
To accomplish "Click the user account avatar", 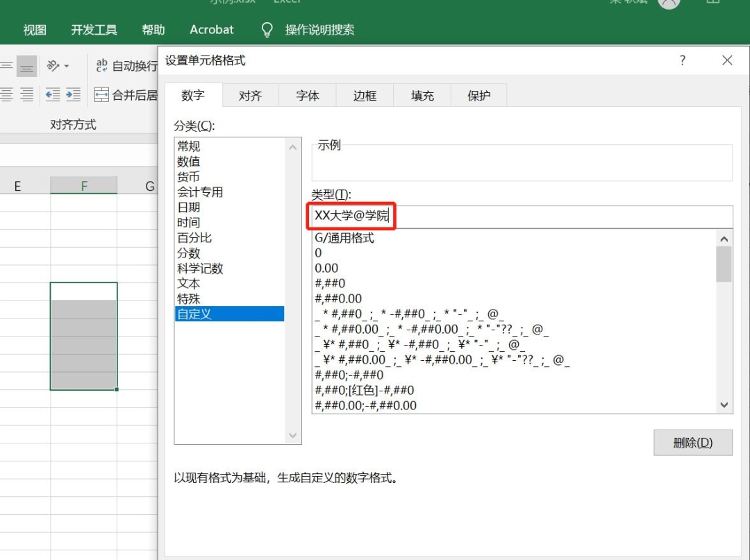I will (669, 4).
